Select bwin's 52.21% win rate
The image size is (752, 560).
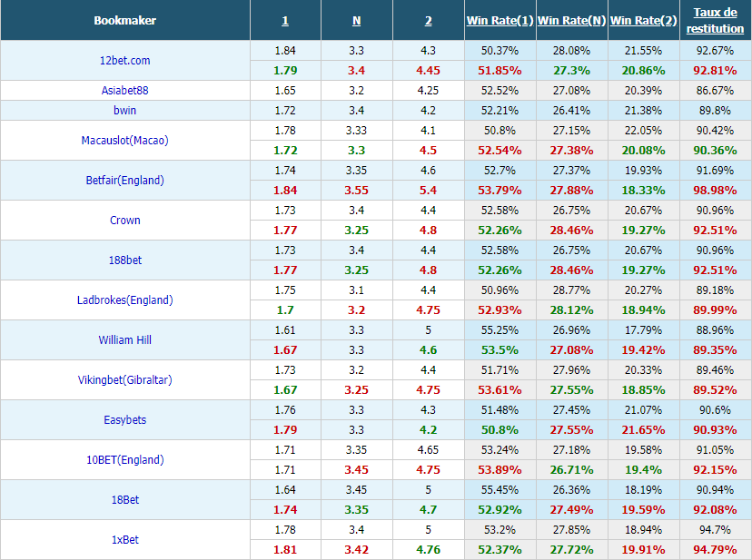tap(500, 110)
